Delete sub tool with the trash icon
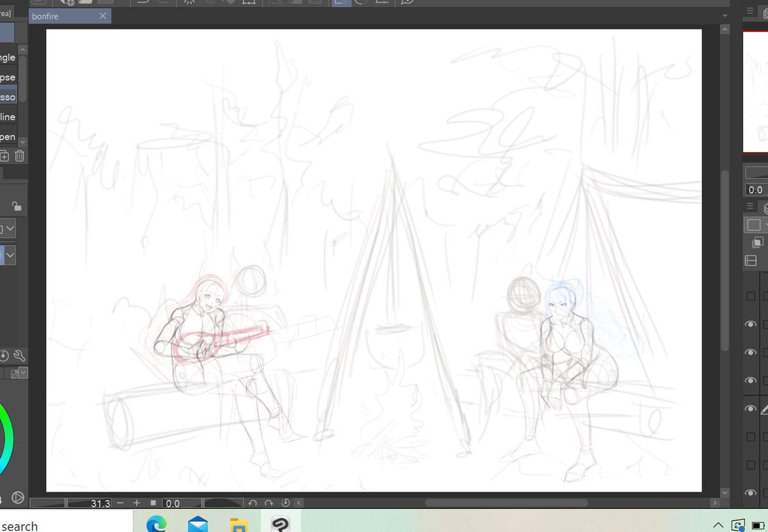The image size is (768, 532). click(x=20, y=156)
